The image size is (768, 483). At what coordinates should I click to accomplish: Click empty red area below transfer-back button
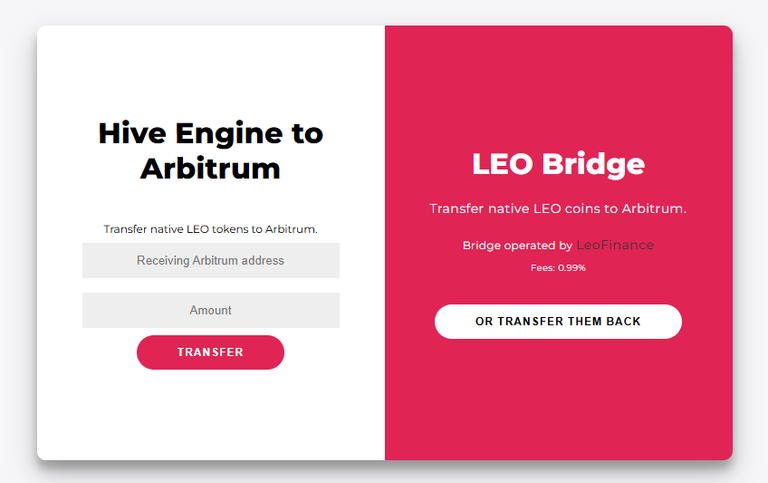pyautogui.click(x=558, y=402)
